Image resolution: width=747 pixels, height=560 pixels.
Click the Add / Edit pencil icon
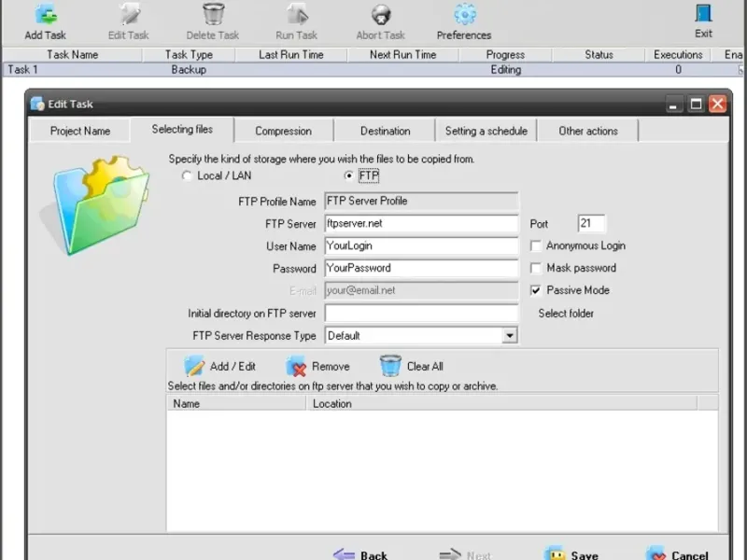point(194,366)
